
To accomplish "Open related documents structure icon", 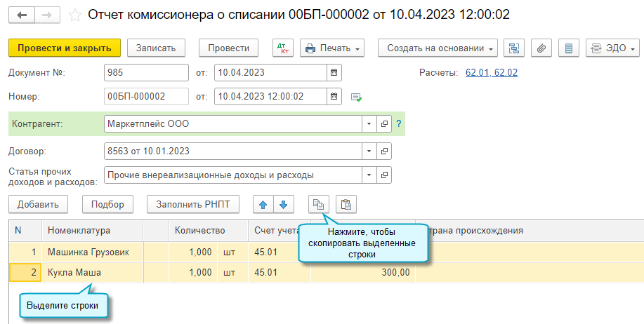I will coord(514,48).
